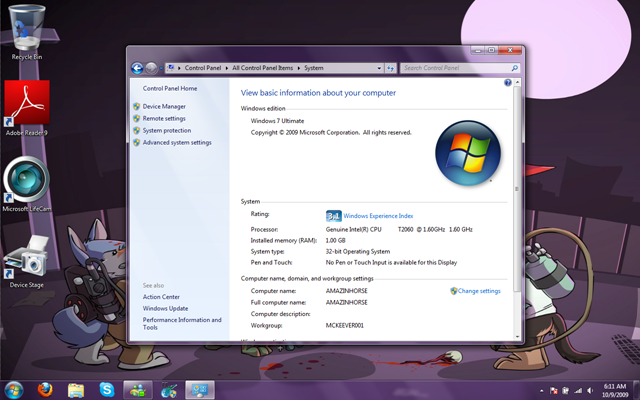Open the Recycle Bin desktop icon
The width and height of the screenshot is (640, 400).
click(27, 33)
